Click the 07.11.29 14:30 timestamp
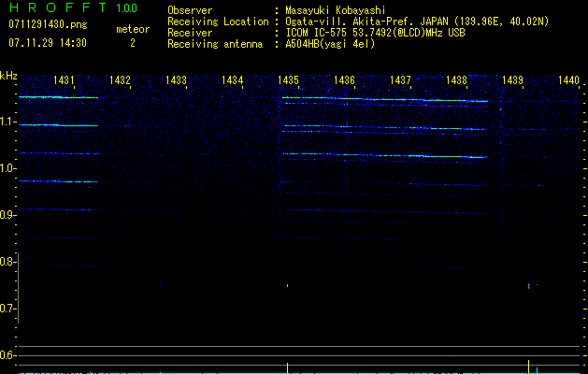 coord(48,43)
